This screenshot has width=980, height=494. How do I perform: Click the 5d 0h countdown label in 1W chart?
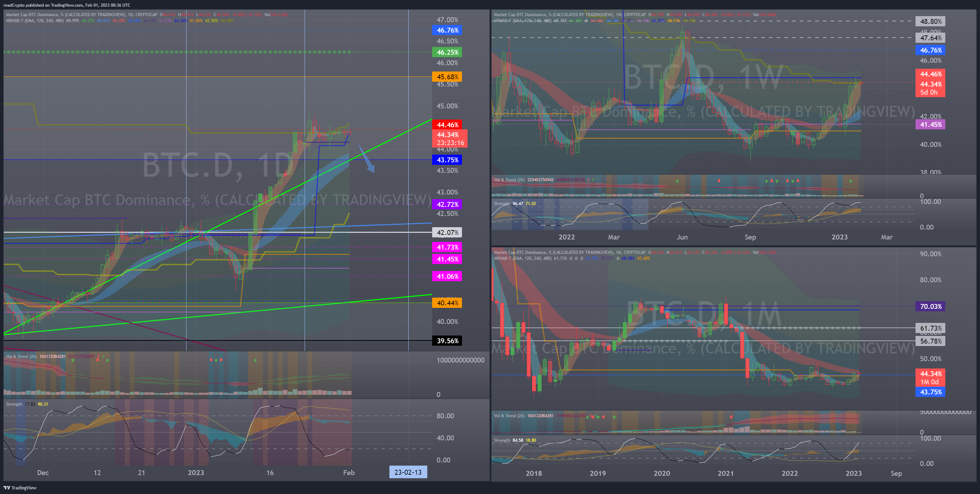click(928, 93)
